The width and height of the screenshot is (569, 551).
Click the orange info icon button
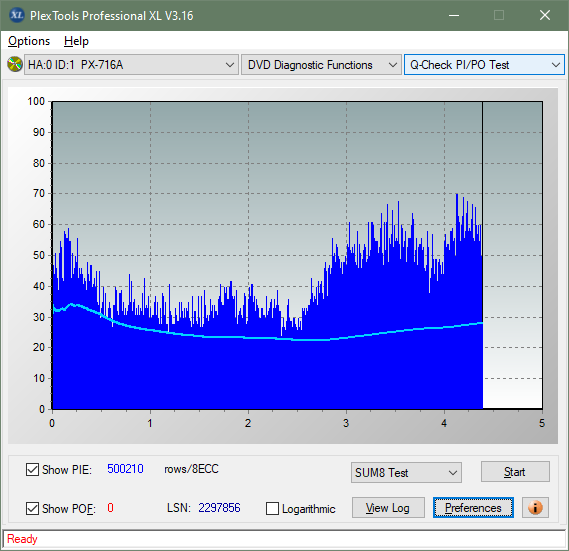click(535, 507)
